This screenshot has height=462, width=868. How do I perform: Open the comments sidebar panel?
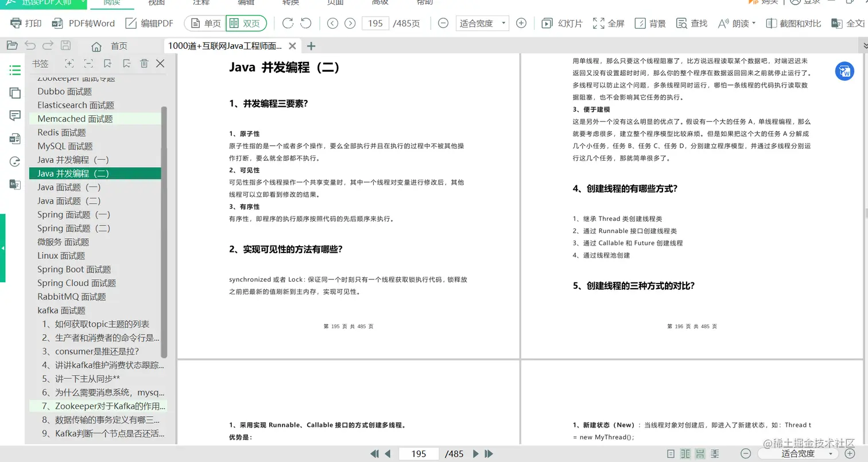tap(15, 116)
